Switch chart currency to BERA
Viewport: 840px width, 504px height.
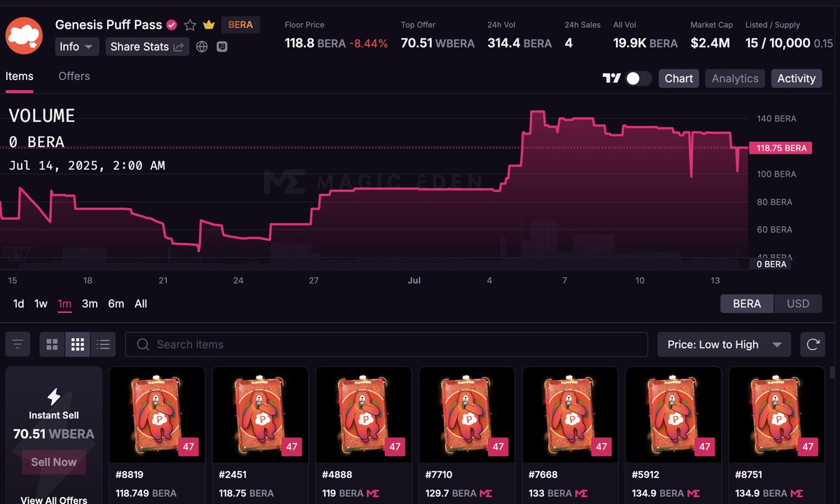[x=747, y=304]
